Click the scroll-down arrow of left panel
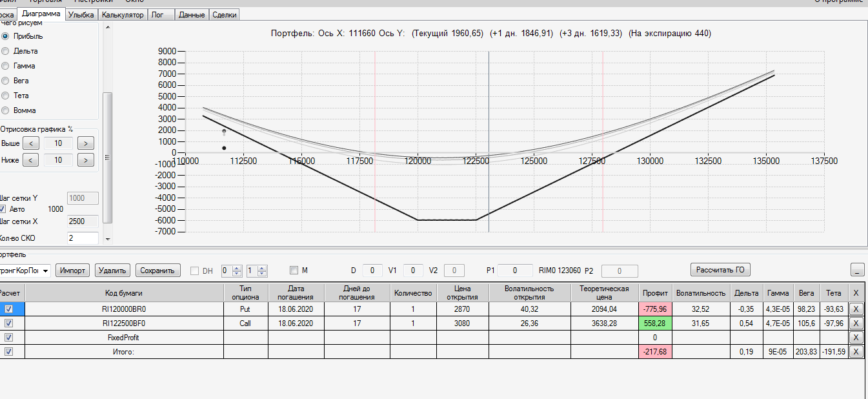This screenshot has height=399, width=868. click(108, 239)
